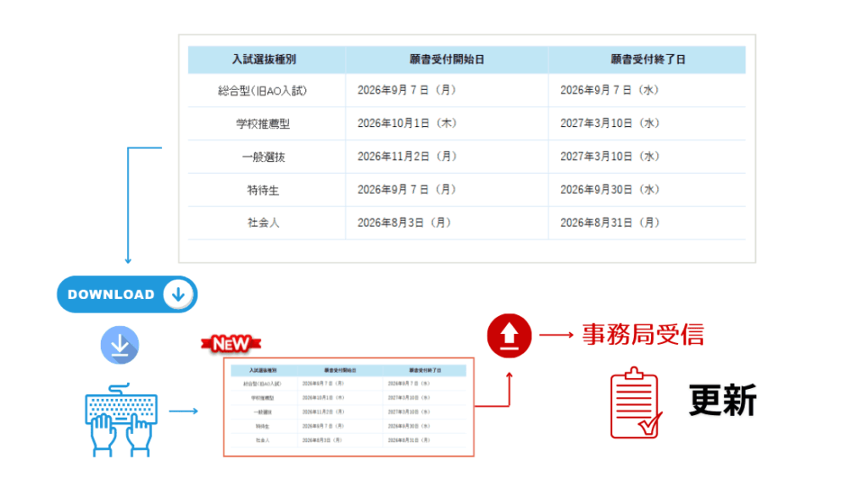Select the 願書受付開始日 column header

pyautogui.click(x=447, y=59)
